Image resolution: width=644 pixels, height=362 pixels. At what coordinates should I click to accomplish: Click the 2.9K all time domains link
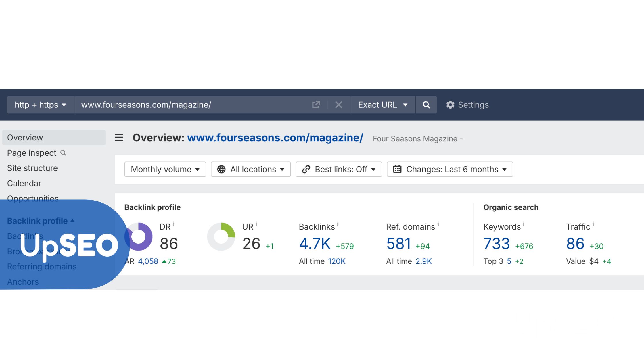click(423, 261)
